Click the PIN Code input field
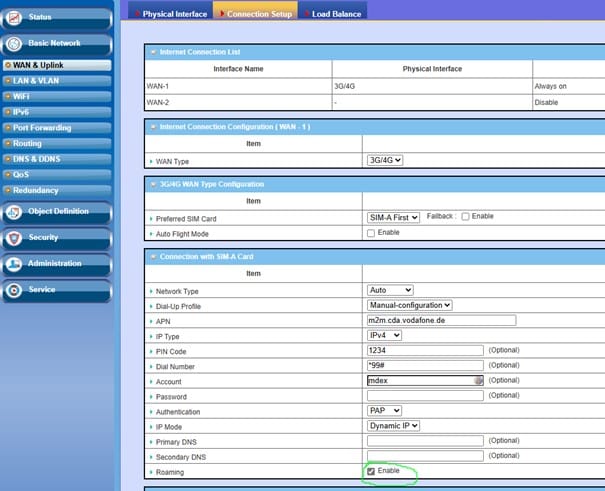605x491 pixels. tap(425, 350)
